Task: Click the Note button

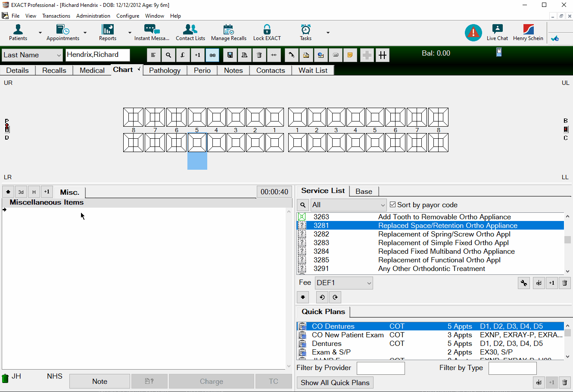Action: click(x=100, y=381)
